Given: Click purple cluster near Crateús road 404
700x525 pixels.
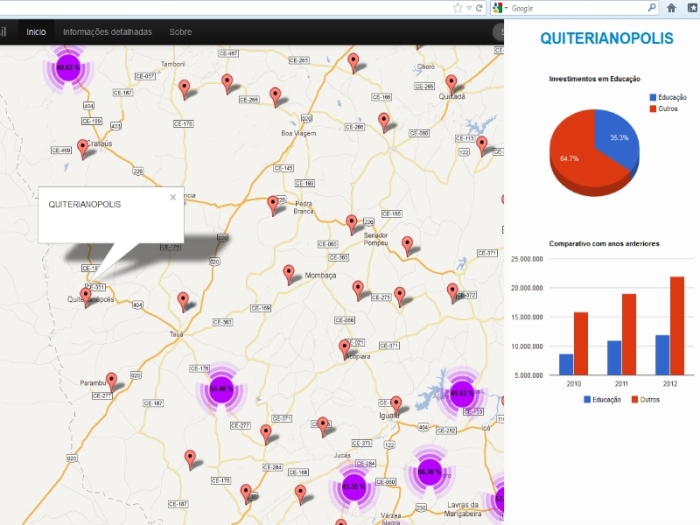Looking at the screenshot, I should click(68, 68).
